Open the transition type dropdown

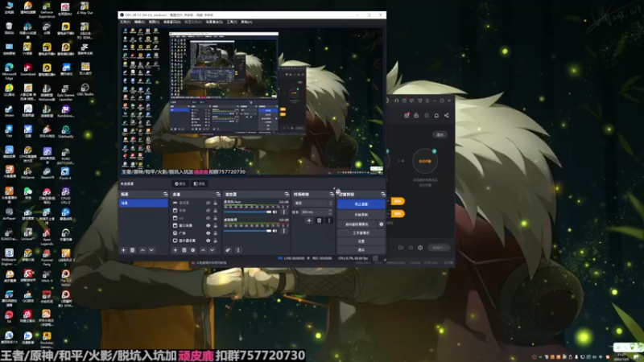coord(313,204)
